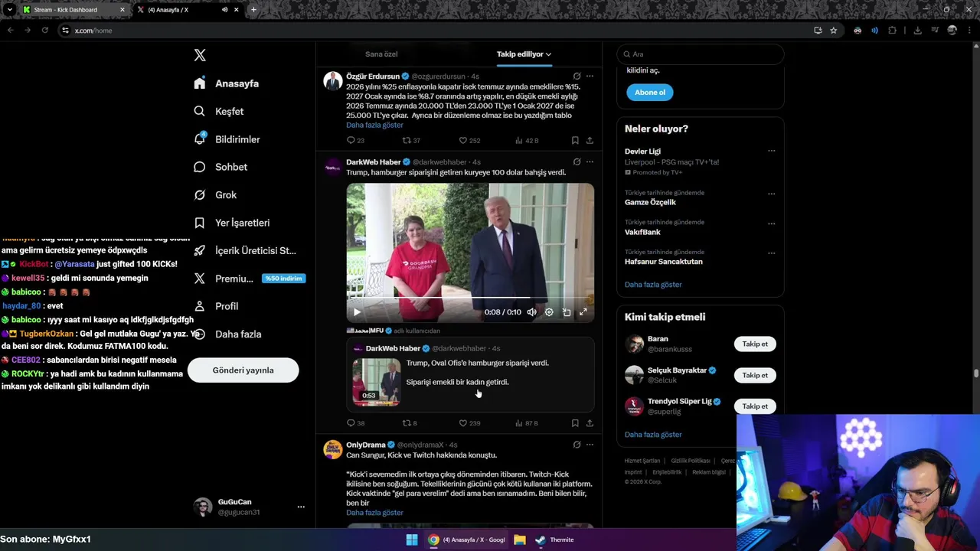This screenshot has height=551, width=980.
Task: Click the Ara search field
Action: pyautogui.click(x=700, y=54)
